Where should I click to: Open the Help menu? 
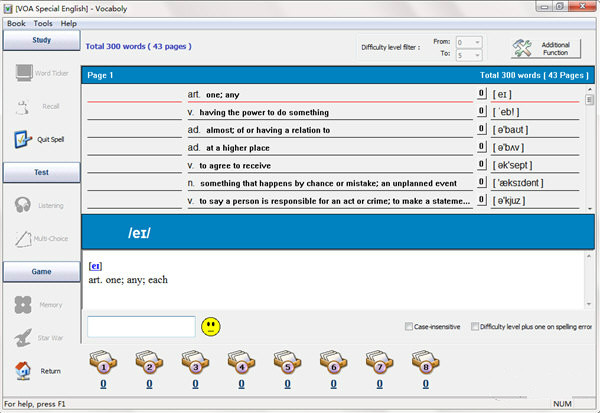[x=68, y=23]
